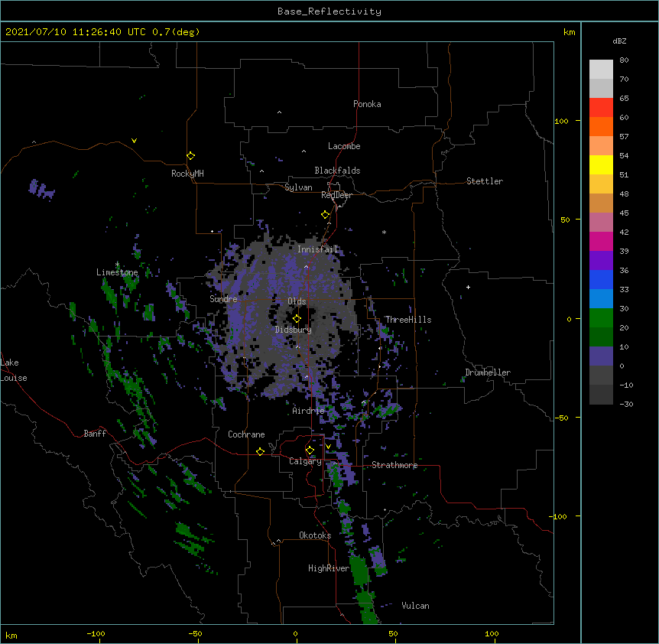
Task: Click the HighRiver city label
Action: (x=329, y=568)
